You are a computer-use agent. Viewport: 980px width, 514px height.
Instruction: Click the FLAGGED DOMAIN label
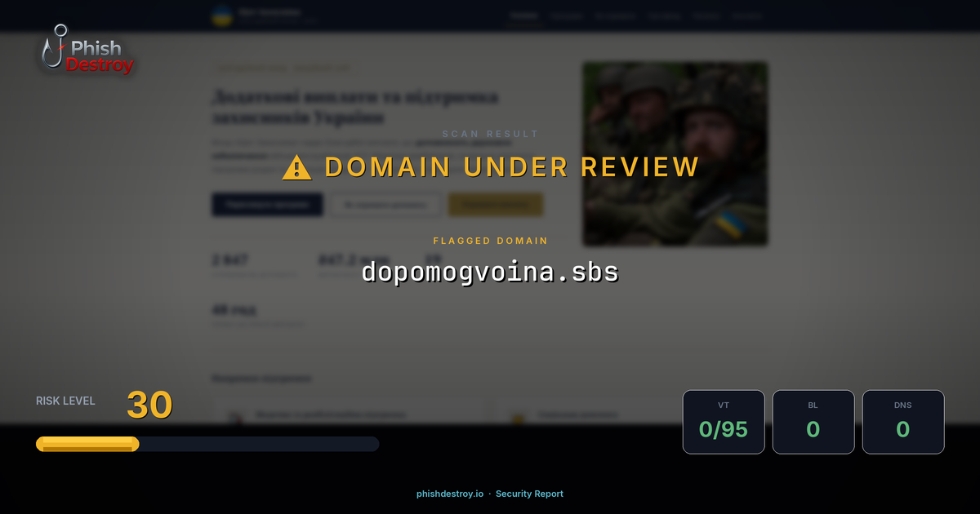(490, 241)
